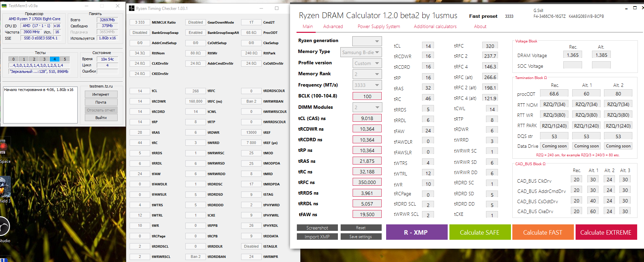Click the Почта button in TestMem5

pyautogui.click(x=101, y=102)
